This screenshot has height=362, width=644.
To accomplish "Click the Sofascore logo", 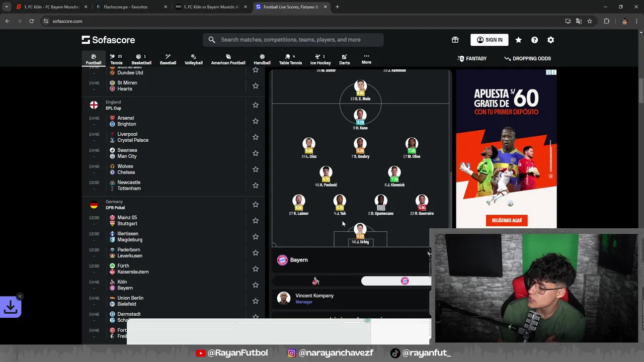I will 108,40.
